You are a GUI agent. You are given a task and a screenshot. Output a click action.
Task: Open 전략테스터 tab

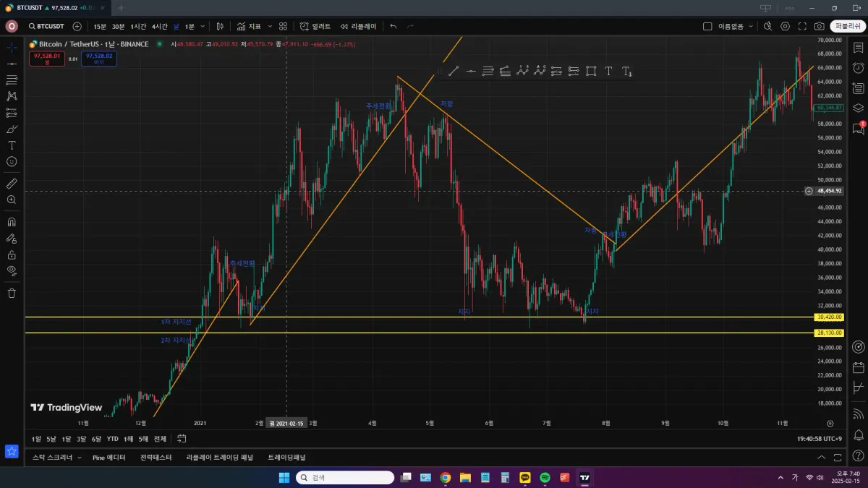click(156, 458)
